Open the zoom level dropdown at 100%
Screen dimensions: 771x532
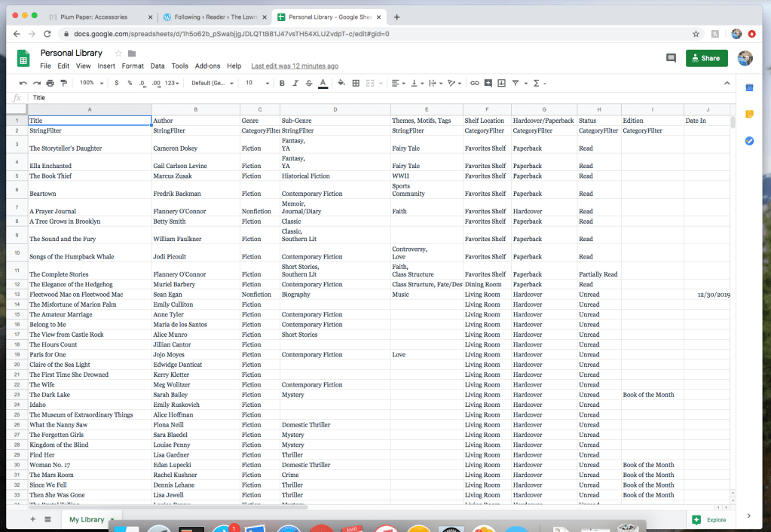point(90,83)
